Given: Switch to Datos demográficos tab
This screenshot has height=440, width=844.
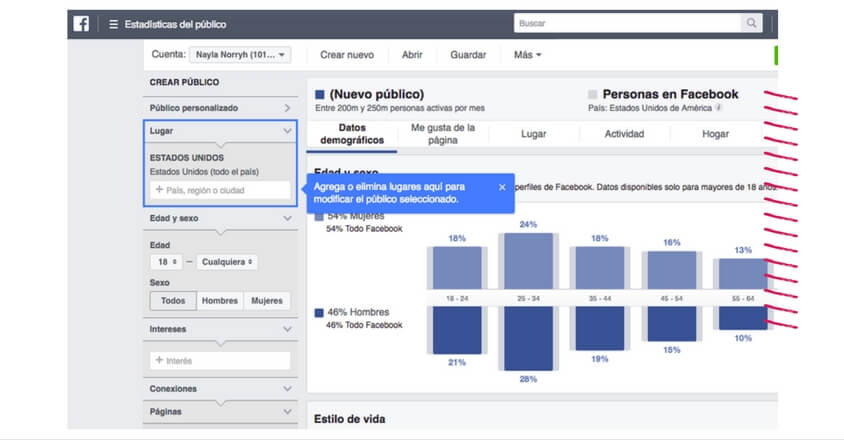Looking at the screenshot, I should point(352,134).
